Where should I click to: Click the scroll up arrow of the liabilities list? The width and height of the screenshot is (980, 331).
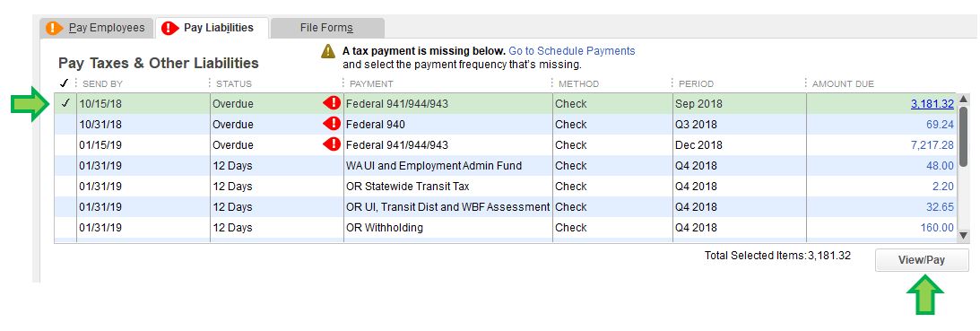963,99
